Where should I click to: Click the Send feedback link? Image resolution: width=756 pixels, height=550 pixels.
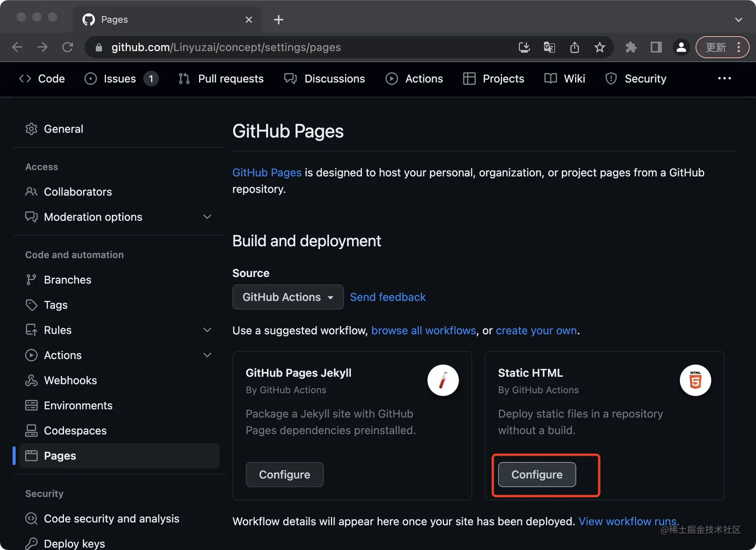point(387,297)
